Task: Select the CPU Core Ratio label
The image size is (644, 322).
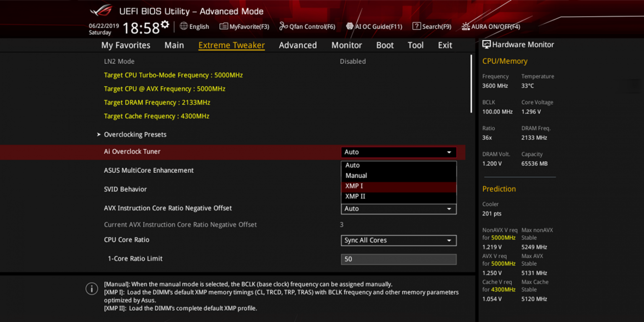Action: [x=127, y=240]
